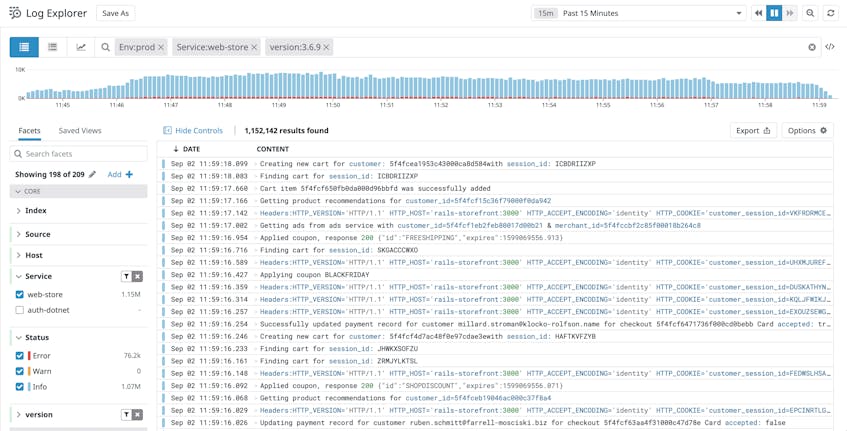This screenshot has width=847, height=431.
Task: Open the analytics line chart view
Action: point(81,47)
